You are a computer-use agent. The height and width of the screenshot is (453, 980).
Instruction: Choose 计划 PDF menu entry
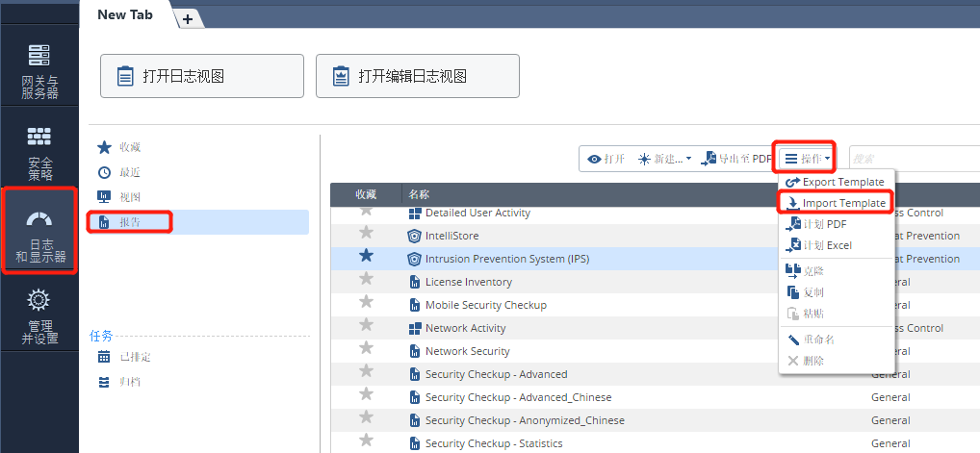click(x=837, y=224)
